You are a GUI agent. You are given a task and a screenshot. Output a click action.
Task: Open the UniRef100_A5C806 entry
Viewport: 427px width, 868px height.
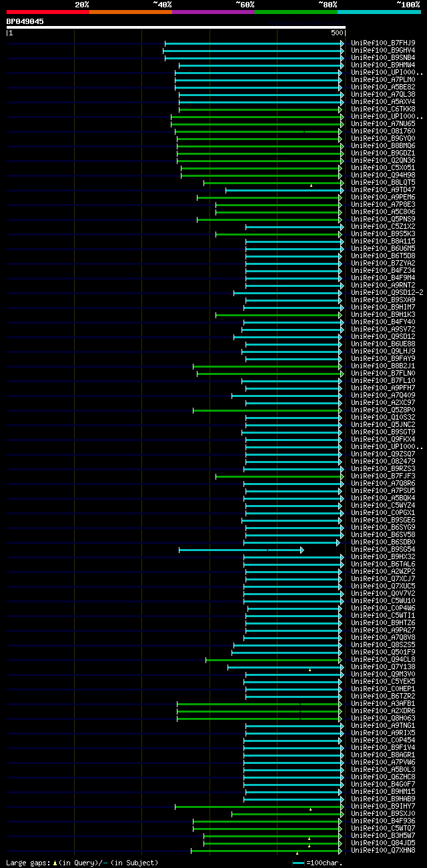coord(383,211)
